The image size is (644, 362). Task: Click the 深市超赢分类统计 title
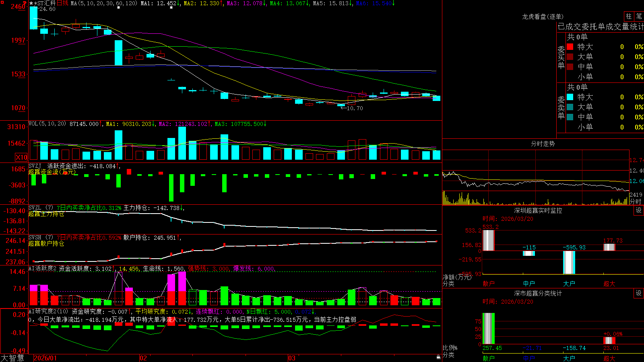click(538, 293)
